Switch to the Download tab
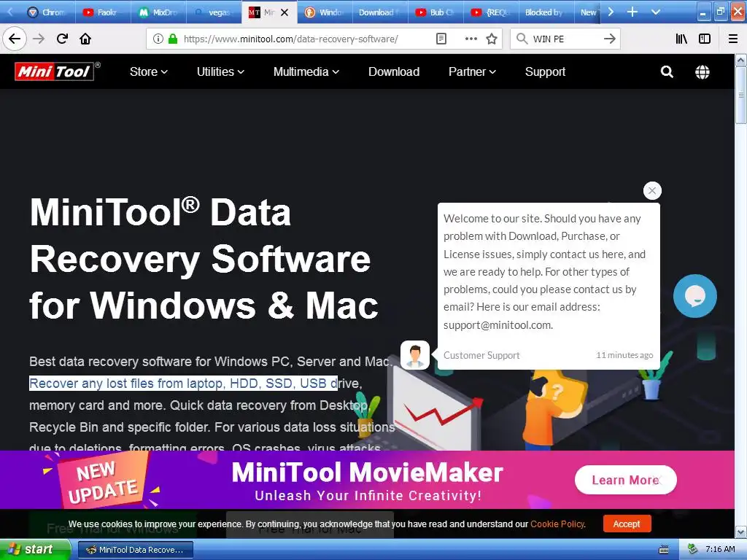This screenshot has width=747, height=560. click(380, 12)
